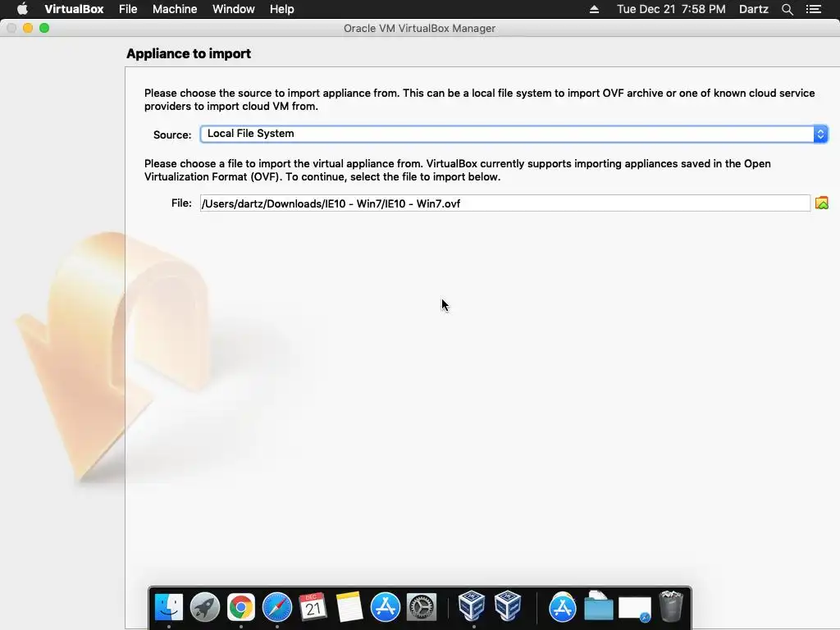Open the Dartz user menu
840x630 pixels.
tap(753, 9)
